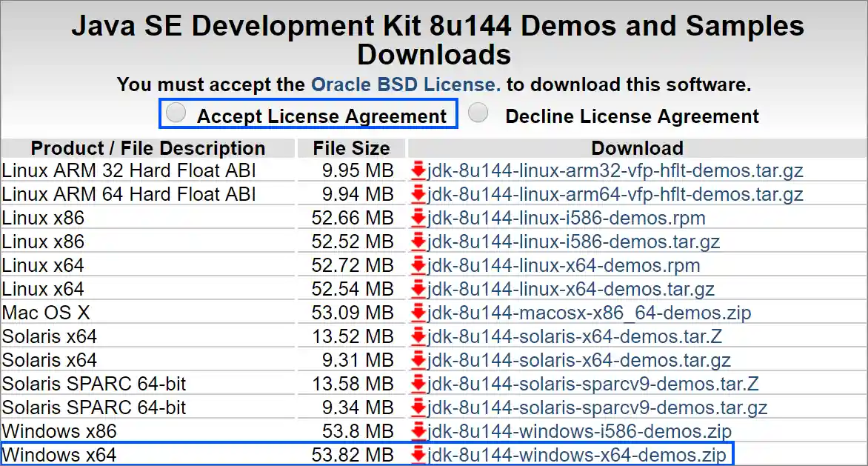Click the Product / File Description header
Image resolution: width=868 pixels, height=466 pixels.
pyautogui.click(x=148, y=148)
